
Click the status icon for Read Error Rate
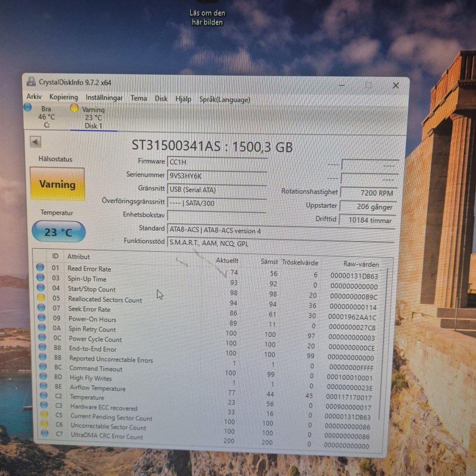pyautogui.click(x=40, y=267)
